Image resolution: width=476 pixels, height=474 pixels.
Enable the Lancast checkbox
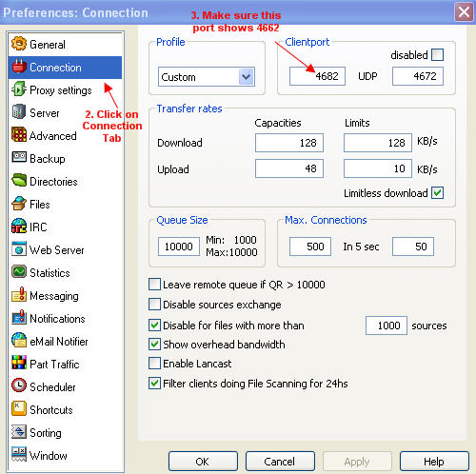coord(154,364)
